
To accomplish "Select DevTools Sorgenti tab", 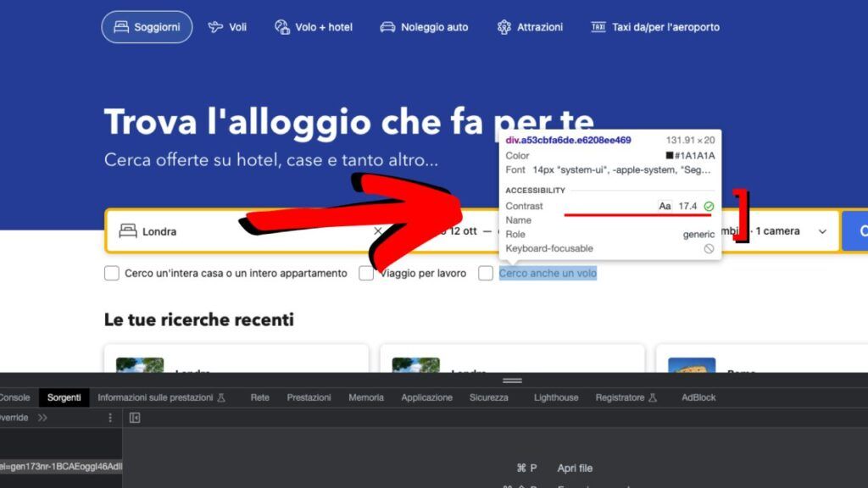I will [x=64, y=398].
